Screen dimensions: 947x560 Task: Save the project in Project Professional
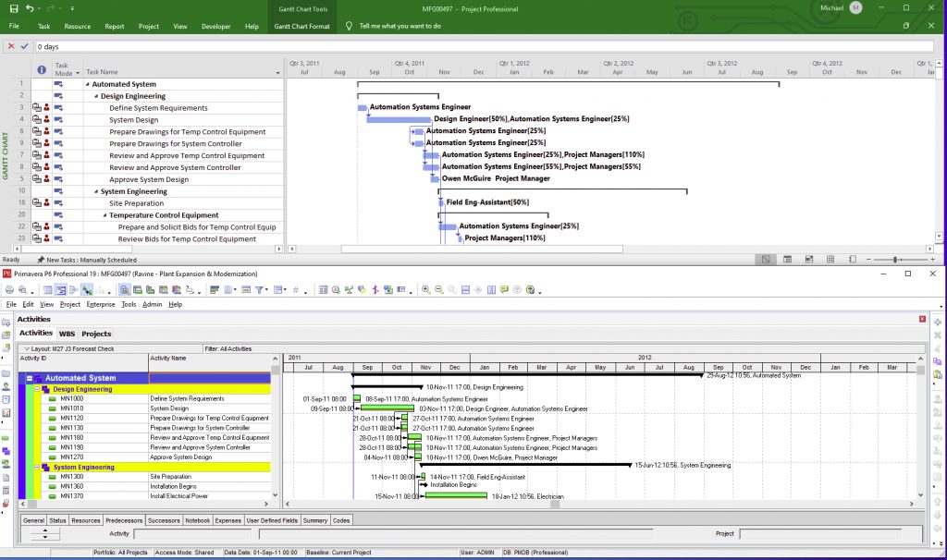[14, 8]
